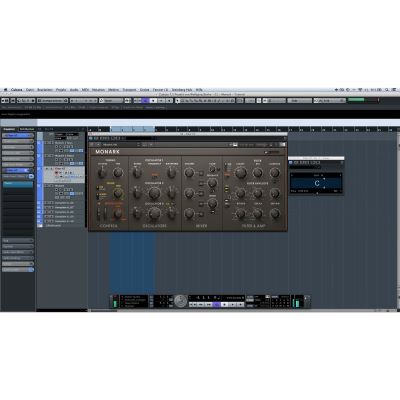This screenshot has height=400, width=400.
Task: Click Oscillator 1 Range knob
Action: (x=137, y=172)
